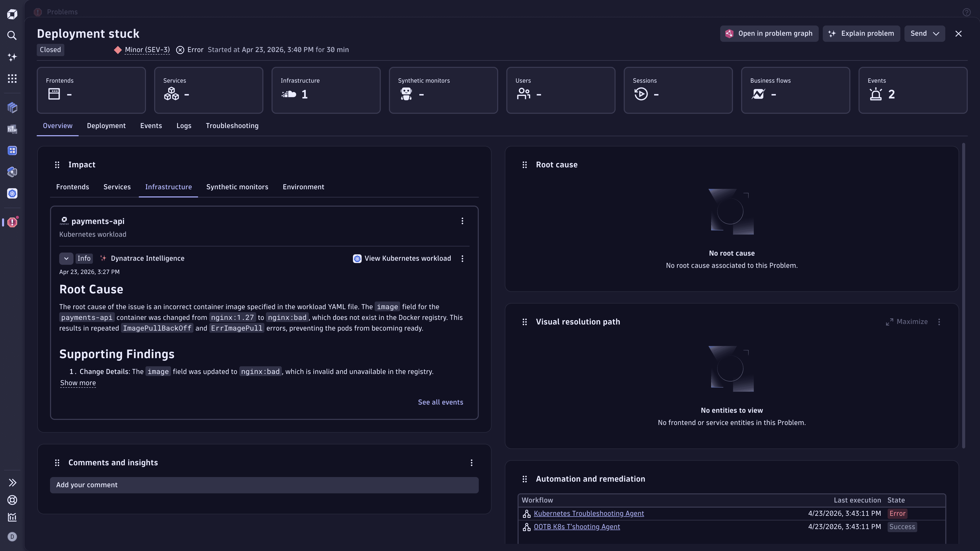The height and width of the screenshot is (551, 980).
Task: Click the Last execution column header
Action: (857, 500)
